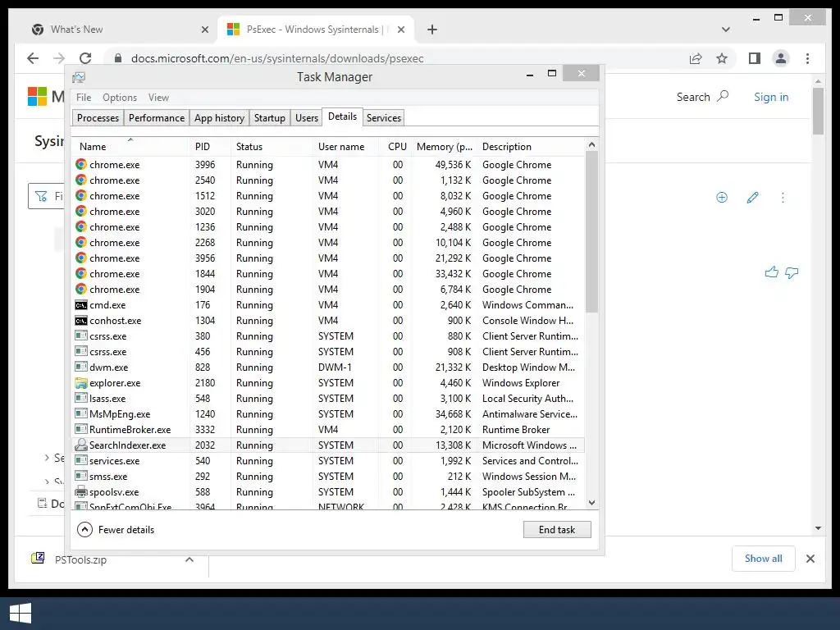Viewport: 840px width, 630px height.
Task: Select the explorer.exe process
Action: [328, 383]
